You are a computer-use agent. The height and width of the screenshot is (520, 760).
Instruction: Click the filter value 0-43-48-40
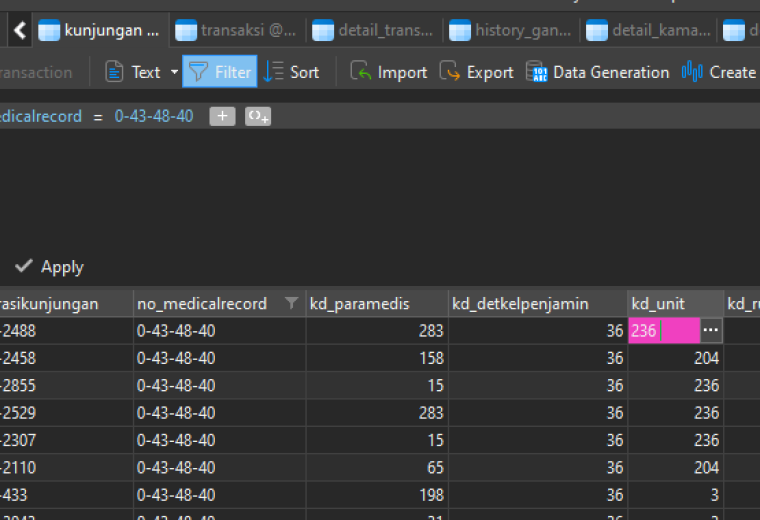point(154,116)
